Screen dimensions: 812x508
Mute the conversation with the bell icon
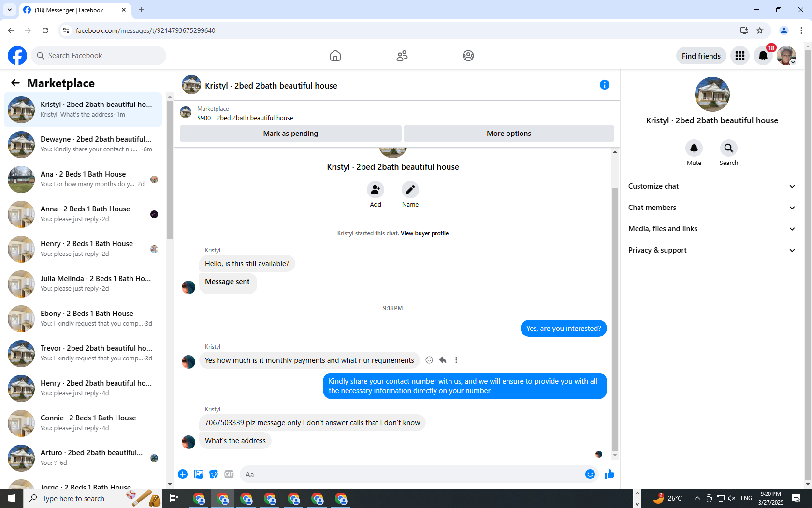tap(694, 148)
